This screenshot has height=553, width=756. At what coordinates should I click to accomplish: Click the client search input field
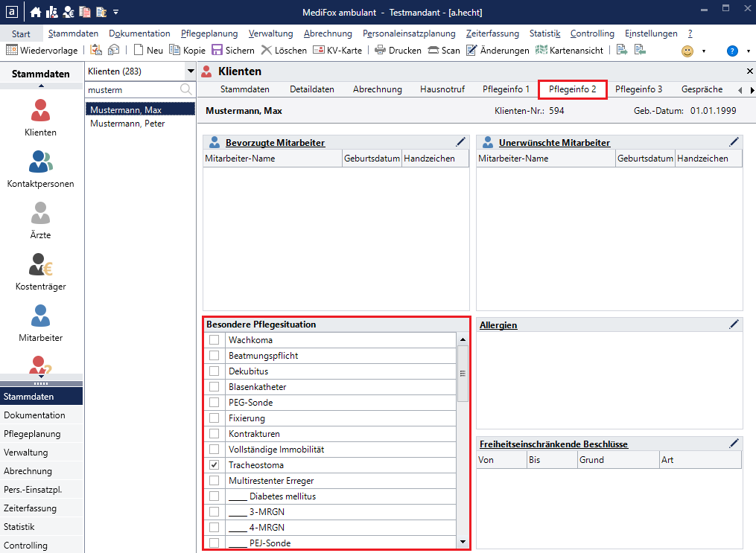point(133,89)
